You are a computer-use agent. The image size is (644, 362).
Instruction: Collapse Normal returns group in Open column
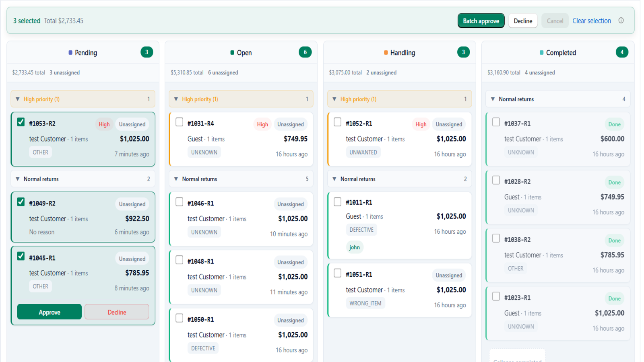pos(241,179)
